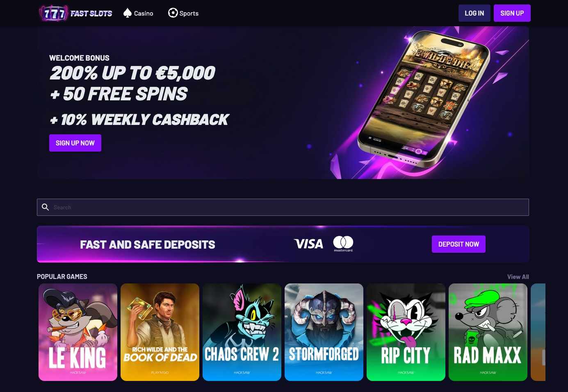
Task: Click the Mastercard logo
Action: [x=343, y=244]
